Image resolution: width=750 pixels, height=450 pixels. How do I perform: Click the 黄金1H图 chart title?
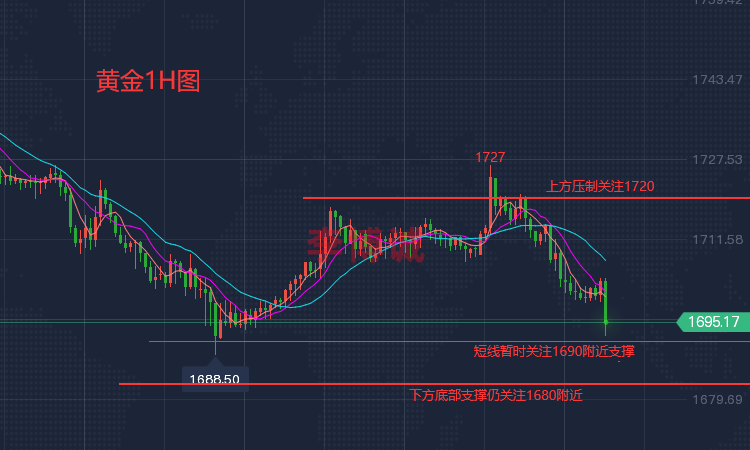148,82
